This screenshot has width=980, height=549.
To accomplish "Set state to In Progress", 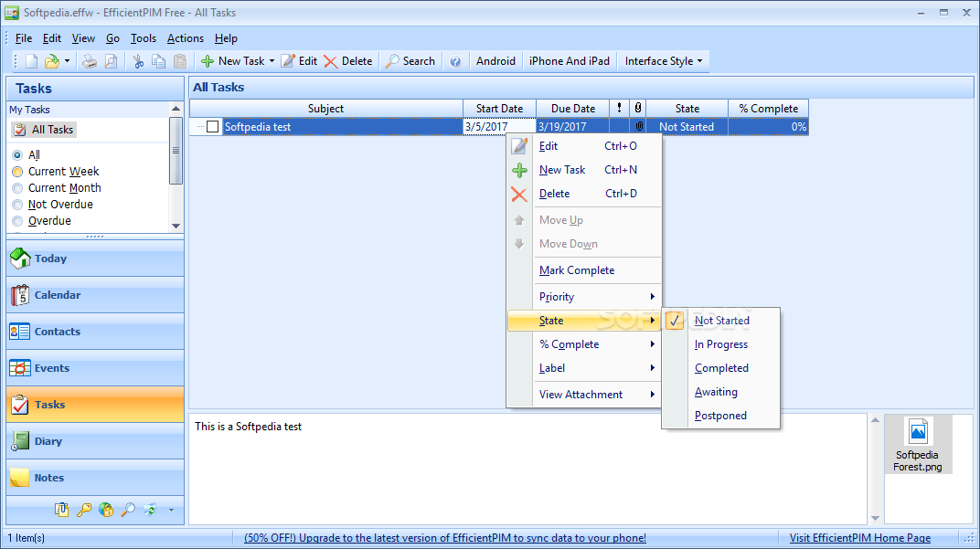I will (721, 344).
